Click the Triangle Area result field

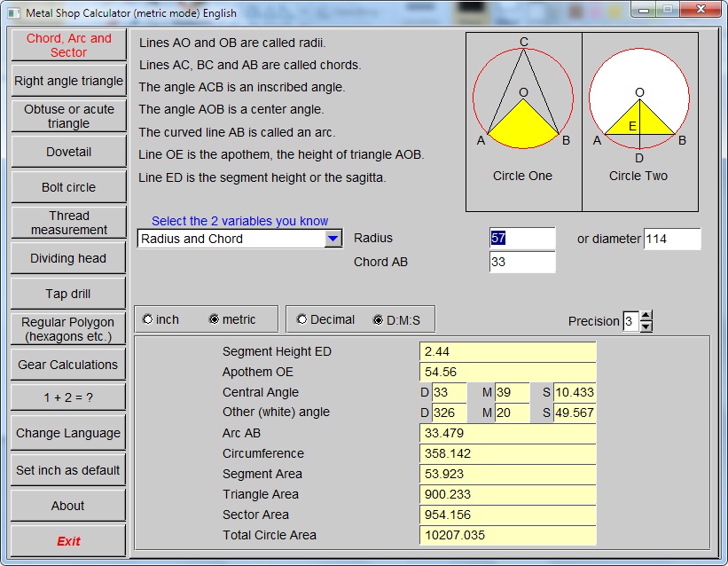click(x=508, y=494)
